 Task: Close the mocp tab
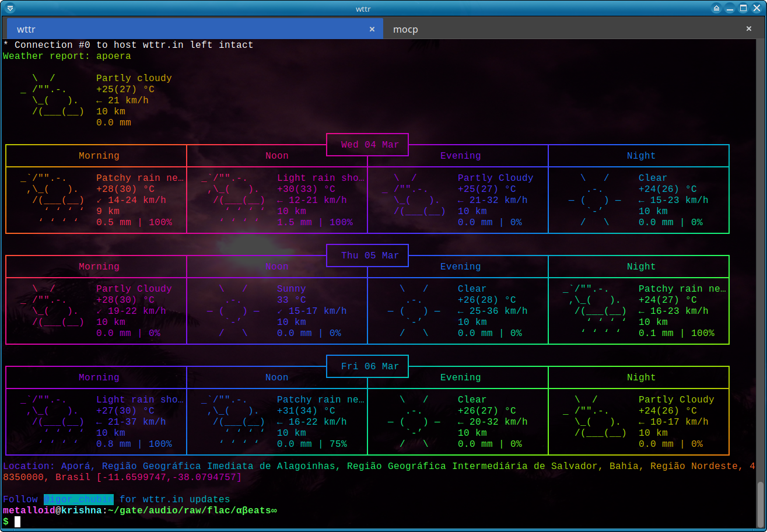pos(749,29)
